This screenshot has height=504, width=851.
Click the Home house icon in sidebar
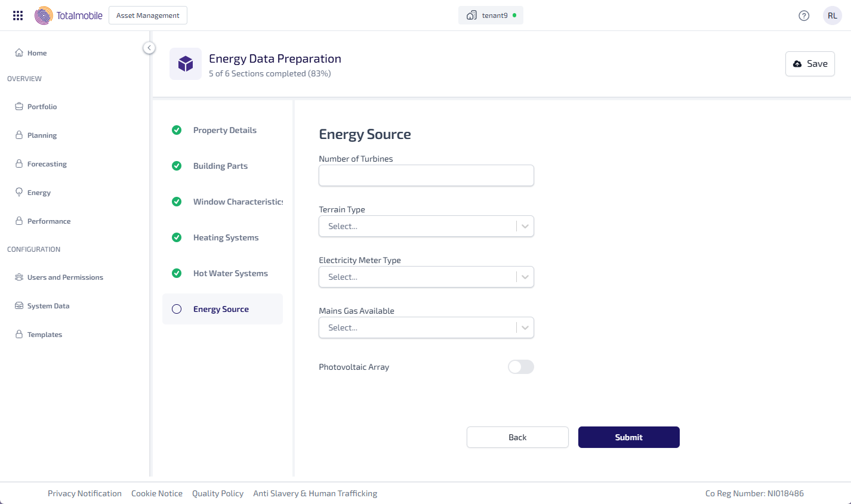pos(19,52)
